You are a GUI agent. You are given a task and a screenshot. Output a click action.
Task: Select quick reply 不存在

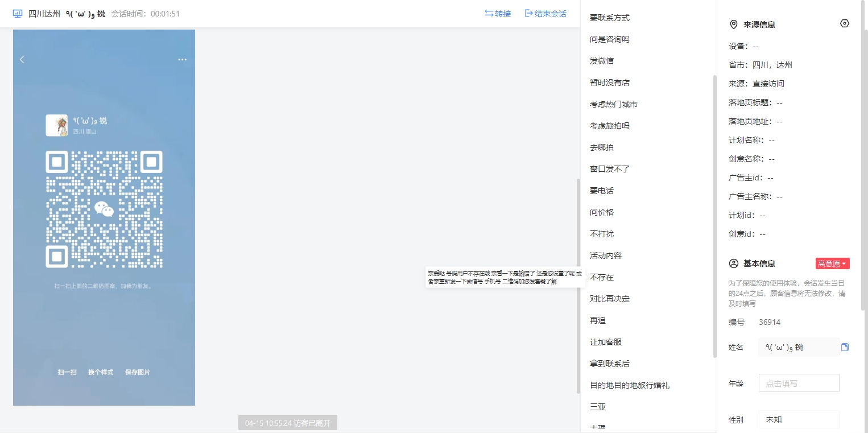(602, 277)
